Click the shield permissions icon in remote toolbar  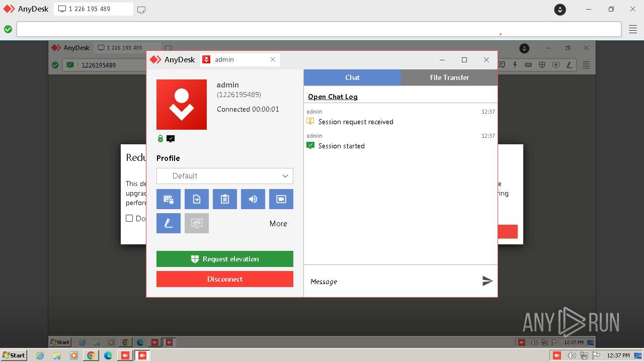pyautogui.click(x=542, y=65)
